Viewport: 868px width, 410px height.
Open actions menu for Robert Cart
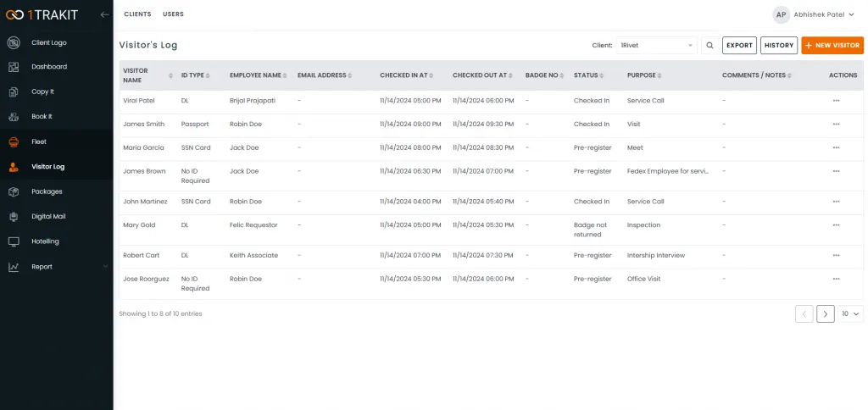point(836,255)
